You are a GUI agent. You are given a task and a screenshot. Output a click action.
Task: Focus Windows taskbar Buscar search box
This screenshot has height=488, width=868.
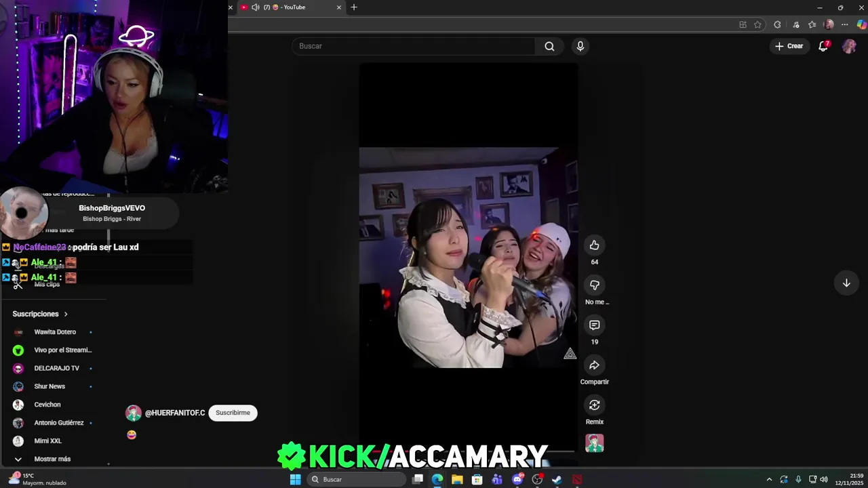tap(357, 479)
